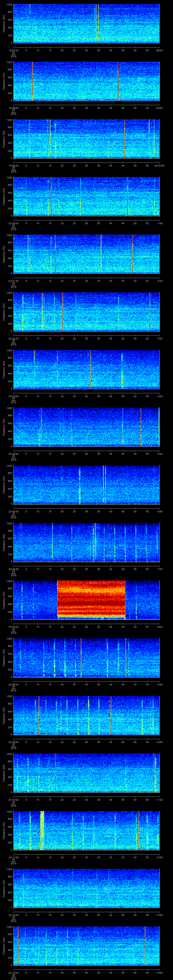Select the red line near 15 s in the 20:00:00 spectrogram
Screen dimensions: 173x980
pos(51,196)
